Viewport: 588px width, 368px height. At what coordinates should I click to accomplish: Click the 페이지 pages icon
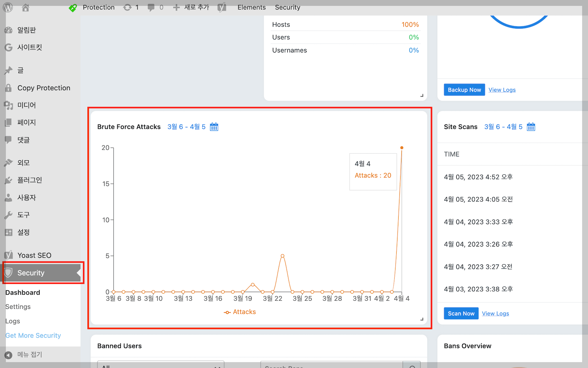coord(8,122)
